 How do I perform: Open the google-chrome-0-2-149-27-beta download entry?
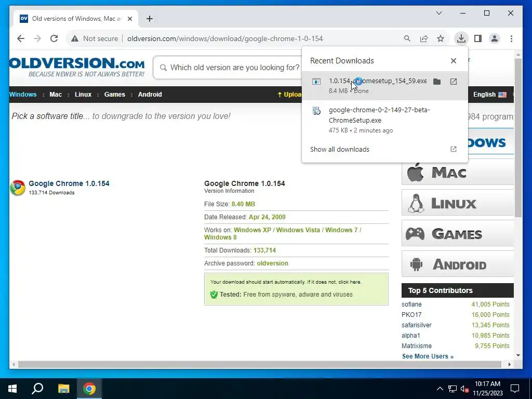coord(385,120)
